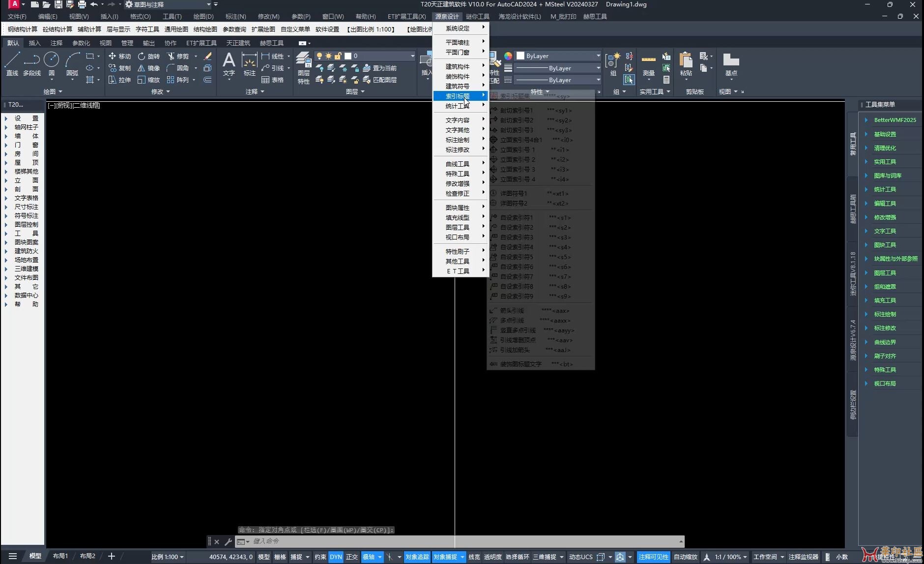Open the 标注 dimension tool
This screenshot has height=564, width=924.
coord(250,64)
